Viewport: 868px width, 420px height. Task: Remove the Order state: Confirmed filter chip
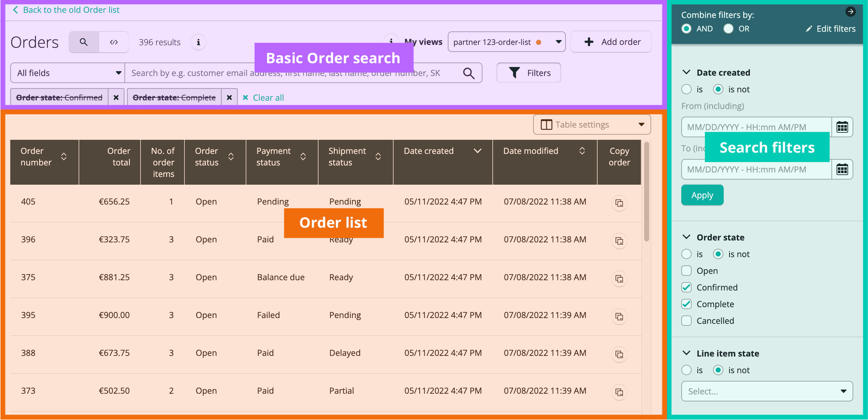tap(116, 97)
